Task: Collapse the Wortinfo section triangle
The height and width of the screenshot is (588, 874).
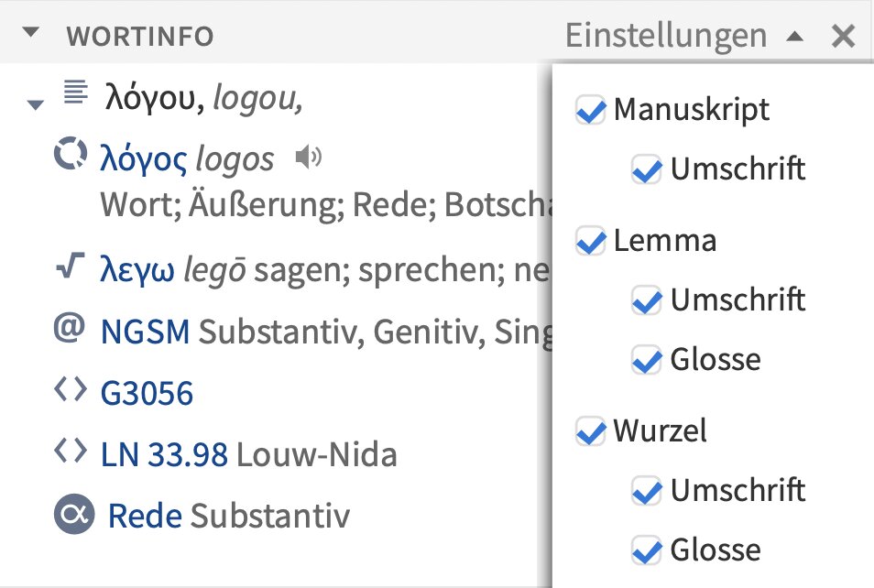Action: tap(30, 32)
